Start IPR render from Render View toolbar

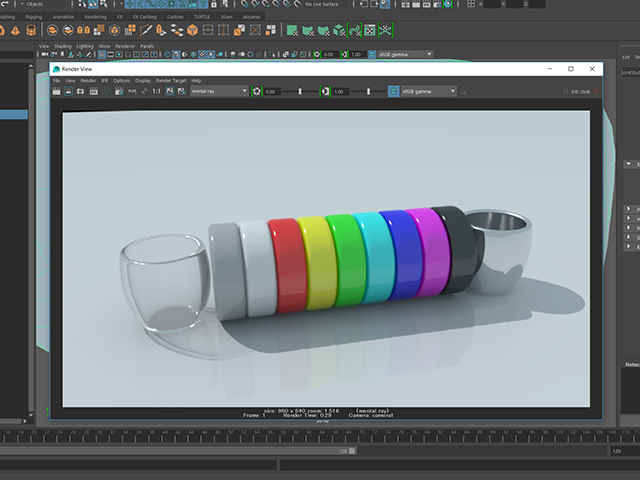(x=93, y=91)
